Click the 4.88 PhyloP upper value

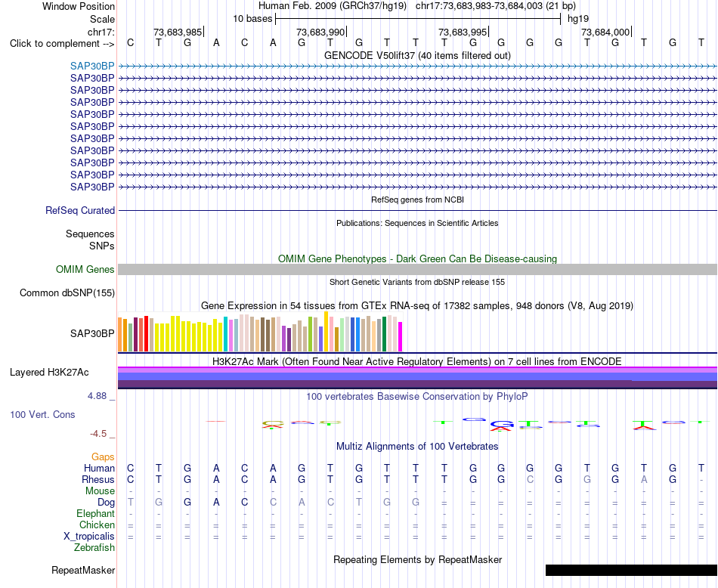97,396
